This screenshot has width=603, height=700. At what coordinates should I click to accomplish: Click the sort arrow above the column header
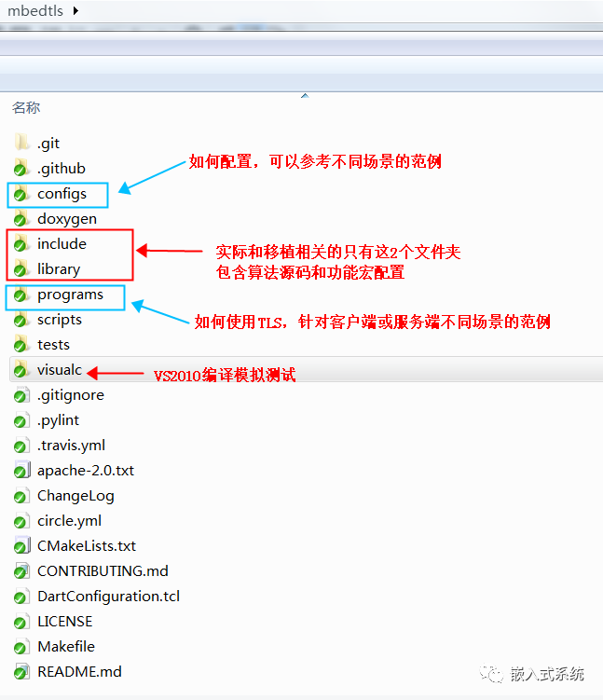(305, 95)
